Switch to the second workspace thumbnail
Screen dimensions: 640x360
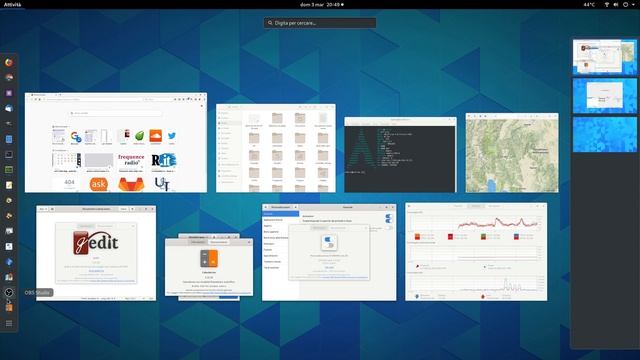click(604, 96)
